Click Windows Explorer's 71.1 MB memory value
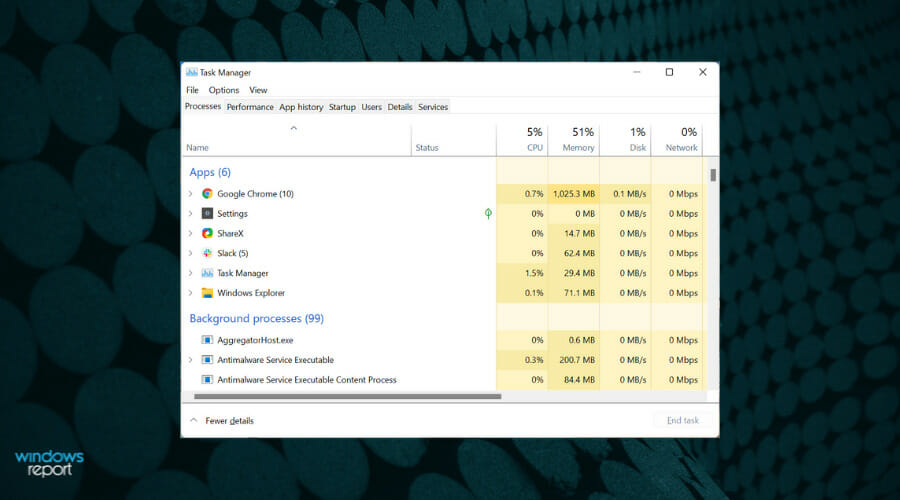This screenshot has width=900, height=500. pos(579,293)
